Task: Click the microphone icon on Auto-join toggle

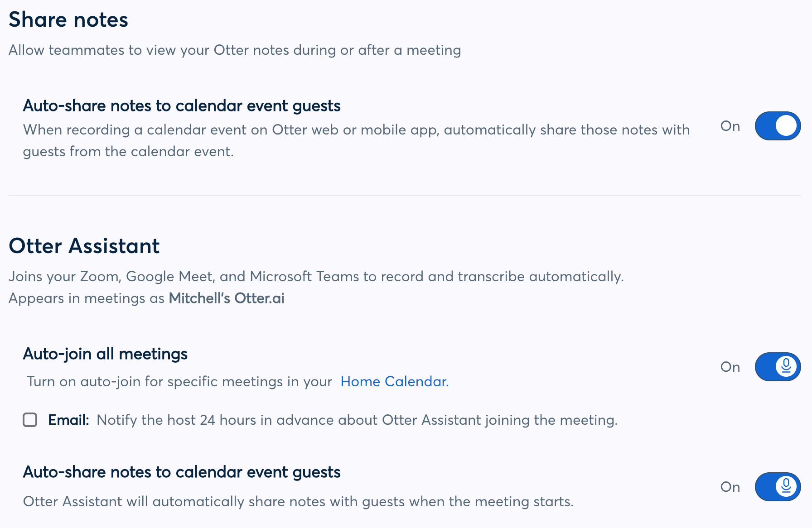Action: click(786, 367)
